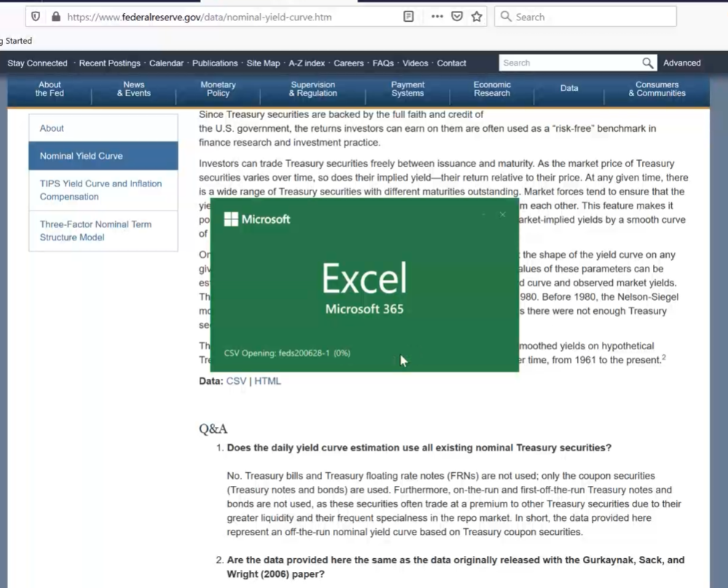Image resolution: width=728 pixels, height=588 pixels.
Task: Click inside the browser address bar
Action: [219, 16]
